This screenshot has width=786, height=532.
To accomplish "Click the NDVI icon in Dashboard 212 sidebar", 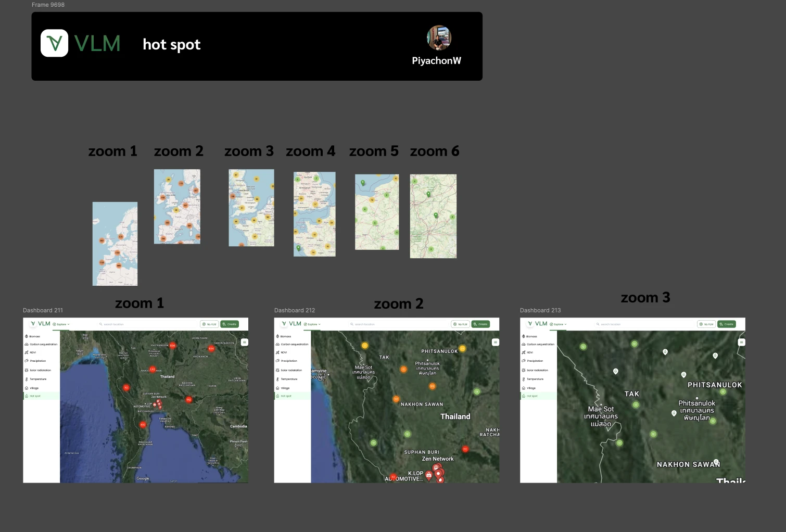I will click(x=277, y=352).
